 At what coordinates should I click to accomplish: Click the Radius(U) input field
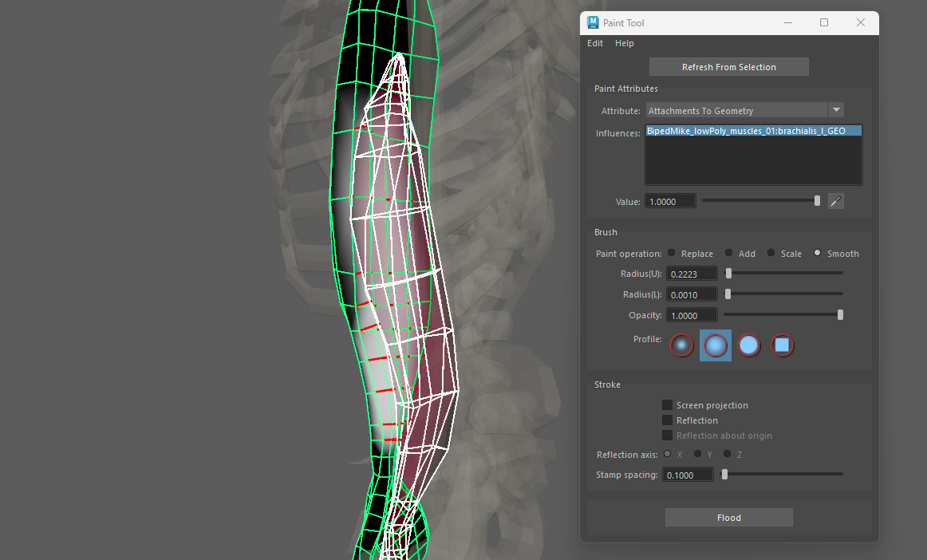[691, 274]
